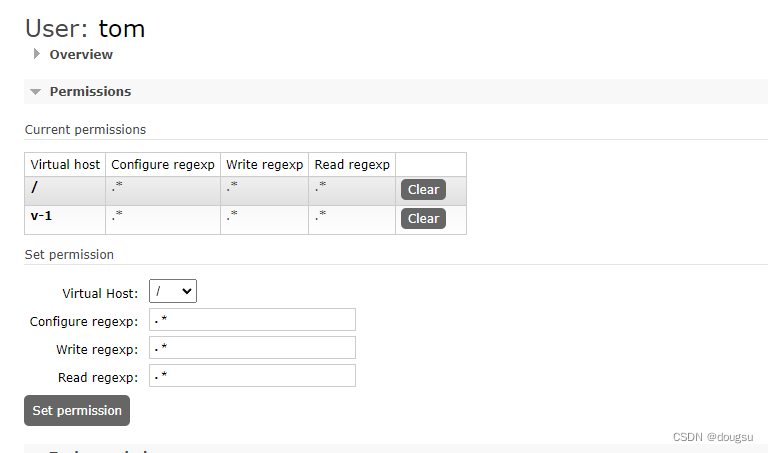Image resolution: width=768 pixels, height=453 pixels.
Task: Click the Current permissions subheading
Action: click(85, 130)
